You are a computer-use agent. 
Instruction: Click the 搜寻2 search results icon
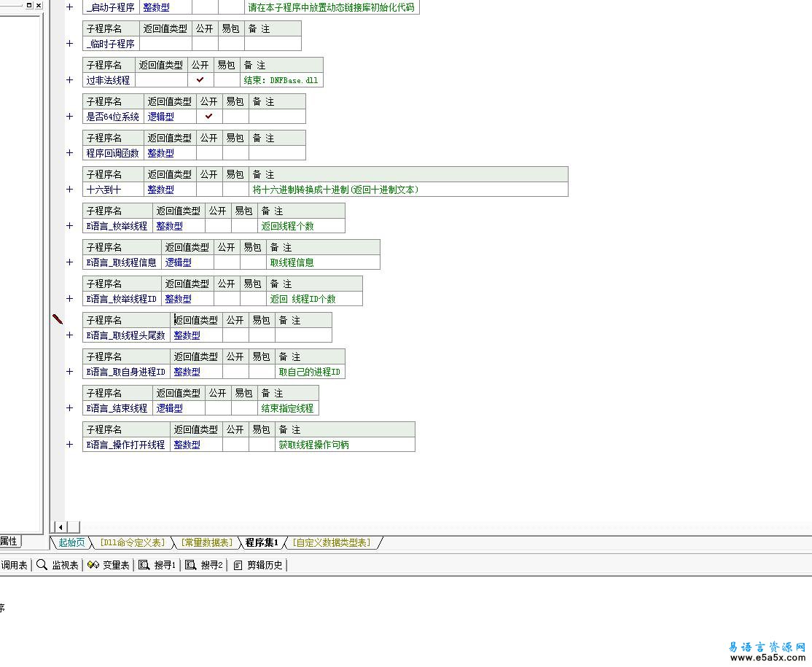pos(191,565)
